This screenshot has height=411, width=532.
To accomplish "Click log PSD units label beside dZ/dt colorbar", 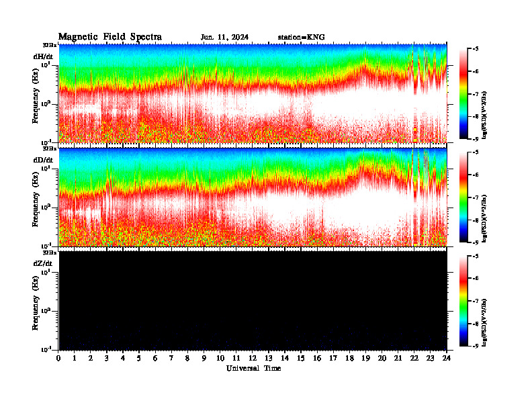I will (x=484, y=322).
